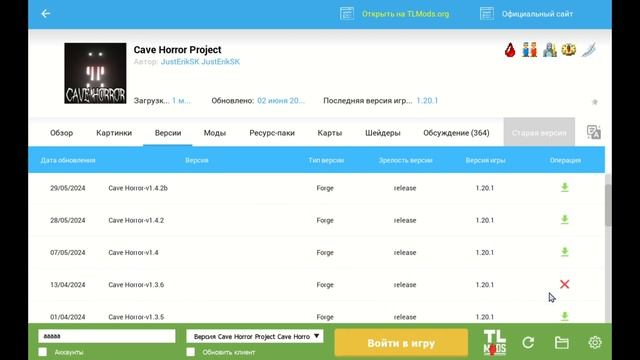The width and height of the screenshot is (640, 360).
Task: Click the Войти в игру button
Action: click(x=401, y=343)
